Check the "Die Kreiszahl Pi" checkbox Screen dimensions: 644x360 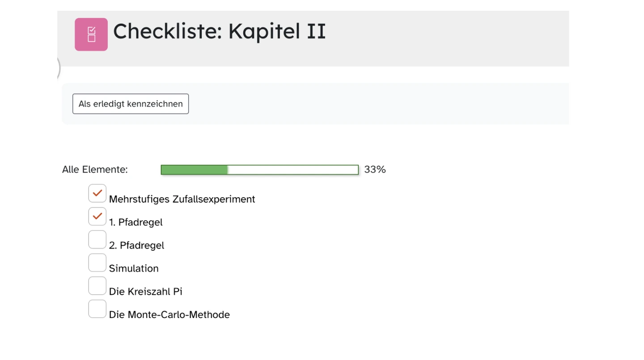97,286
